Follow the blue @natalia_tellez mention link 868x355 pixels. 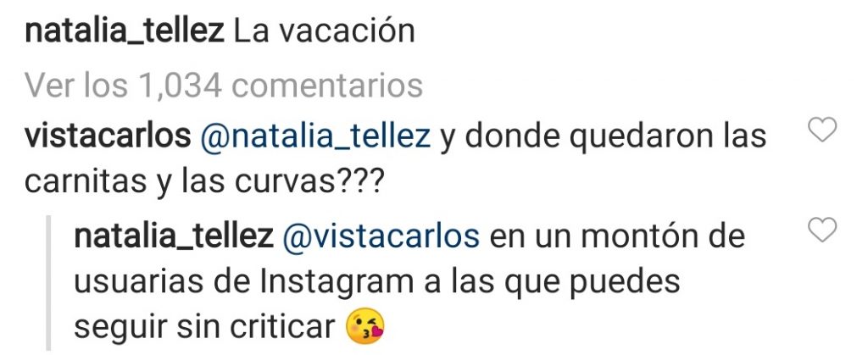315,136
